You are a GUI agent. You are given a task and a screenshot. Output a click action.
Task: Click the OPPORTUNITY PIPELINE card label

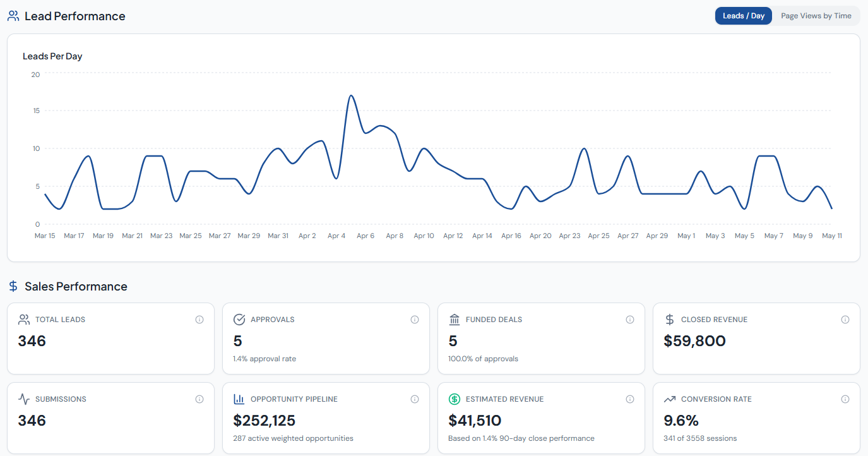[x=294, y=399]
